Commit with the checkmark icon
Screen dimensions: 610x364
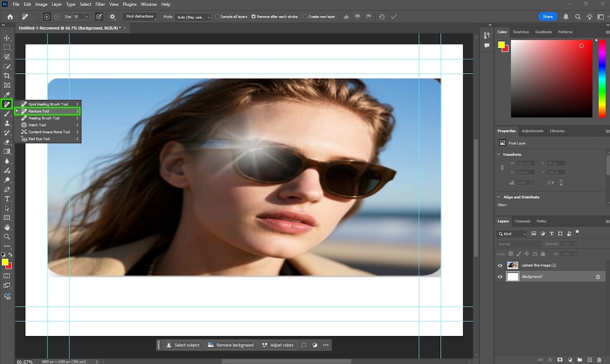point(393,17)
